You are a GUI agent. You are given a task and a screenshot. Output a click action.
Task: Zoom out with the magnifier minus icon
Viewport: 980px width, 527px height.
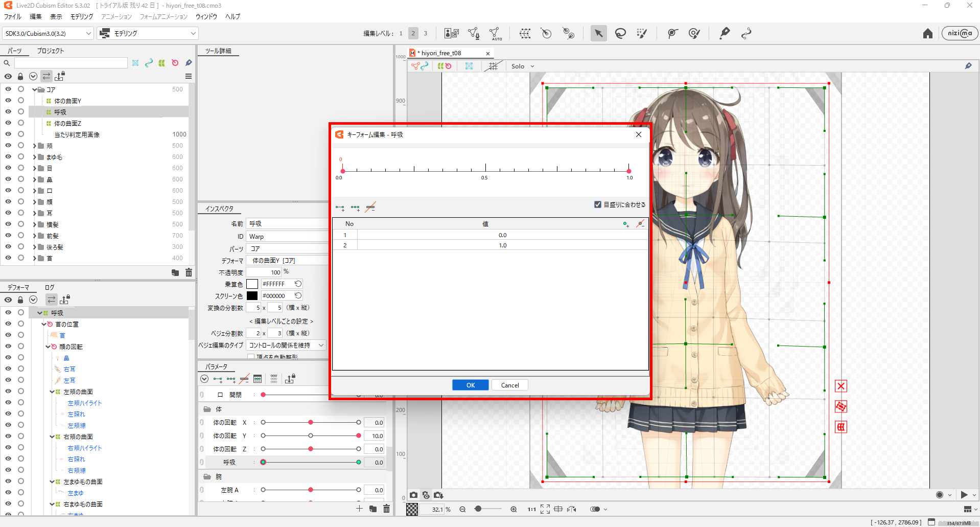click(462, 509)
